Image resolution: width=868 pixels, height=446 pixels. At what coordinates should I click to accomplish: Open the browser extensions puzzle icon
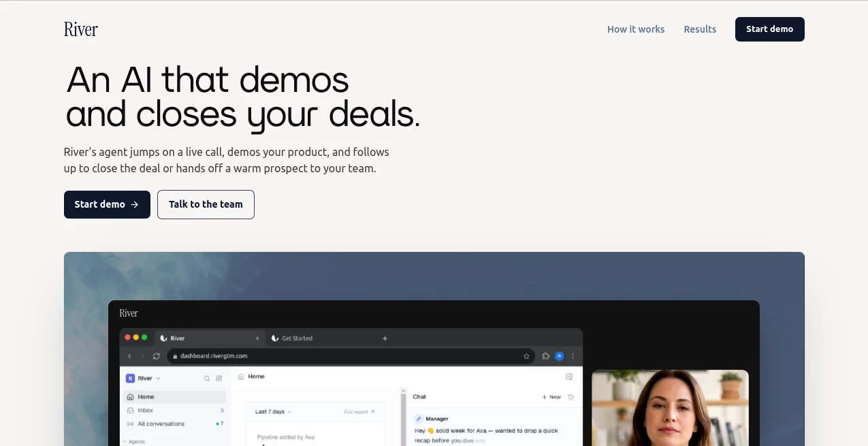click(546, 355)
